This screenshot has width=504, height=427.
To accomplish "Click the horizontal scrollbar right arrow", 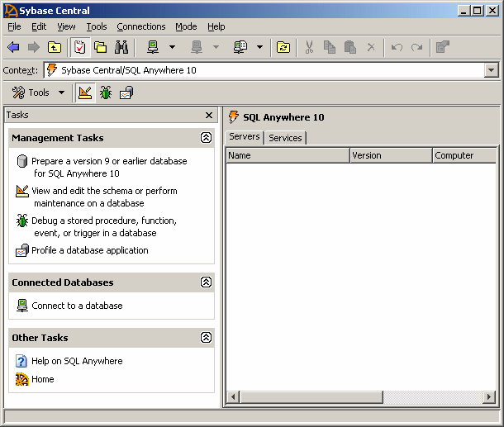I will tap(489, 397).
